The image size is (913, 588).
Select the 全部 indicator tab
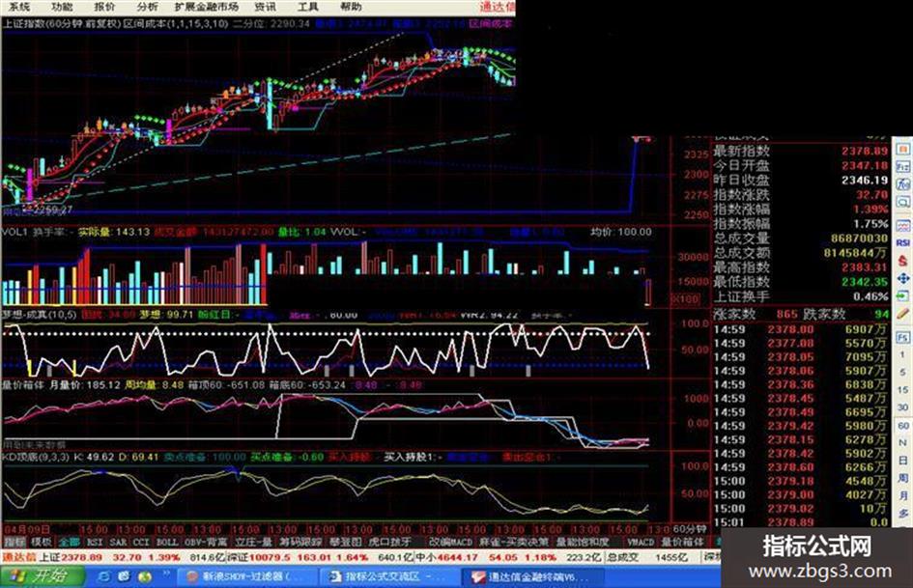(69, 542)
